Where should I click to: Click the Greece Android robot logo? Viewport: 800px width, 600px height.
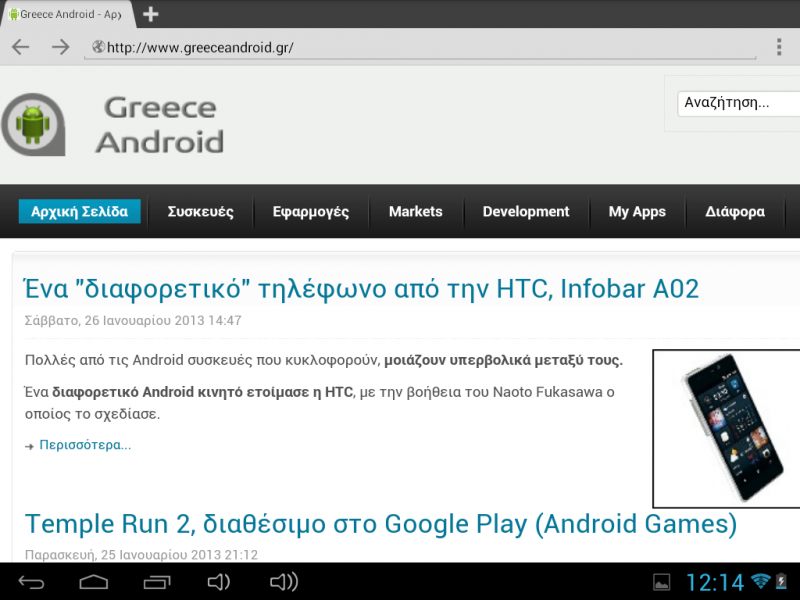pyautogui.click(x=34, y=124)
